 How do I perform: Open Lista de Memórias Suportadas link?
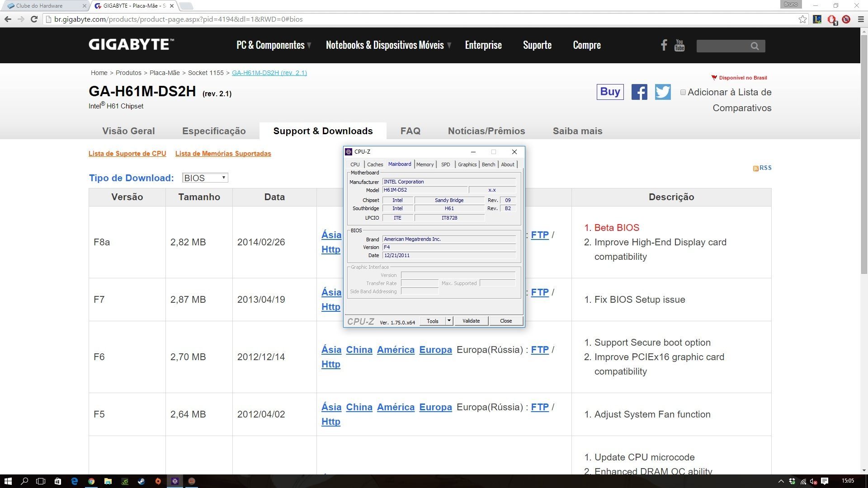tap(223, 154)
